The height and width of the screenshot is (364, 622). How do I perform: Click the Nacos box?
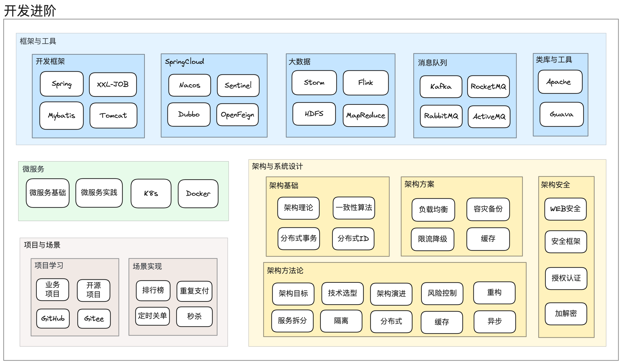coord(189,85)
